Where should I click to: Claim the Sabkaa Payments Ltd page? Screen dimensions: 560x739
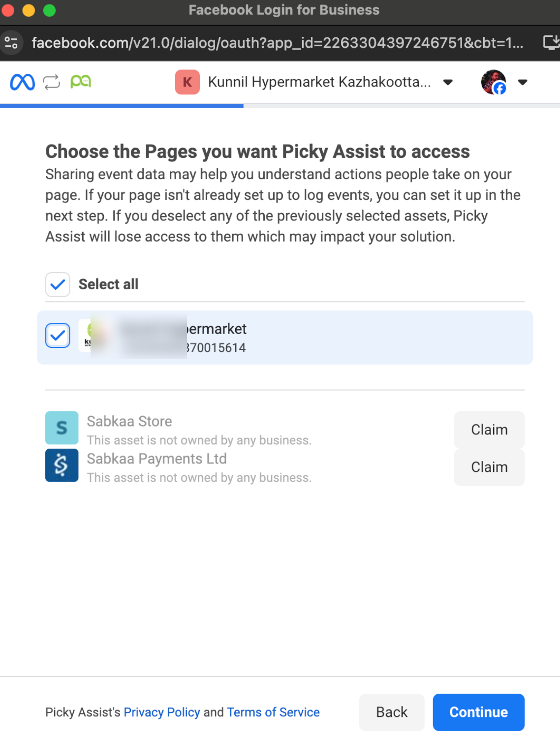(489, 467)
